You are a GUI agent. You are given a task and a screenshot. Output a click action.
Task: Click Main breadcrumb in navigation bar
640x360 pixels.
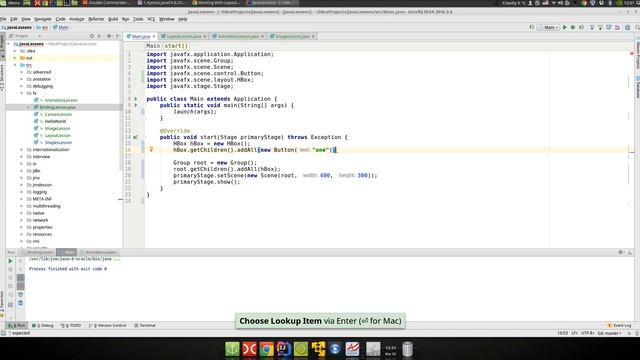tap(61, 27)
